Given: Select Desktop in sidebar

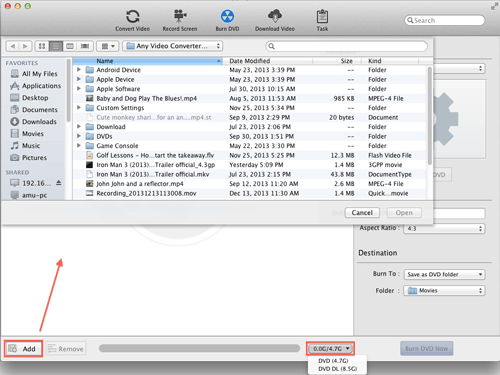Looking at the screenshot, I should tap(30, 98).
